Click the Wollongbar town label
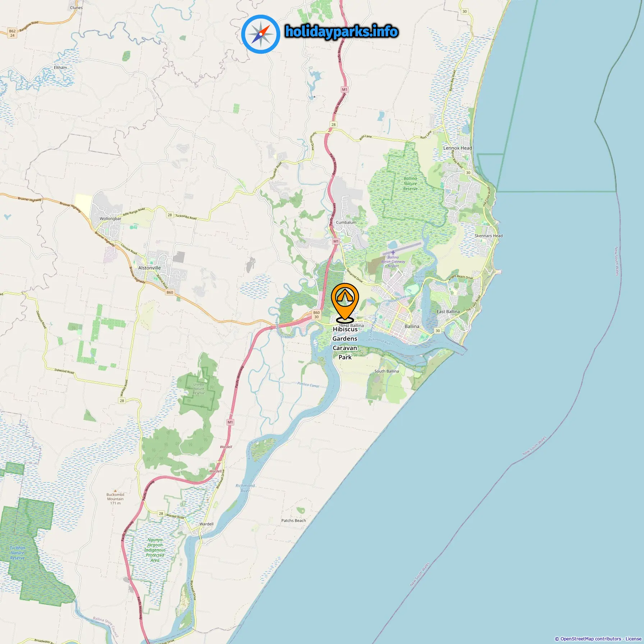Screen dimensions: 644x644 click(110, 218)
